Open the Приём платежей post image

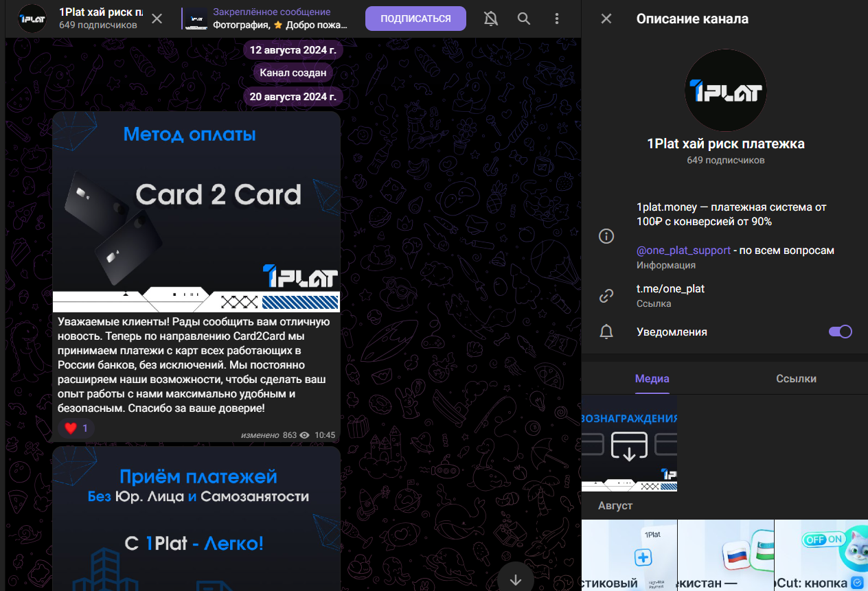tap(196, 518)
